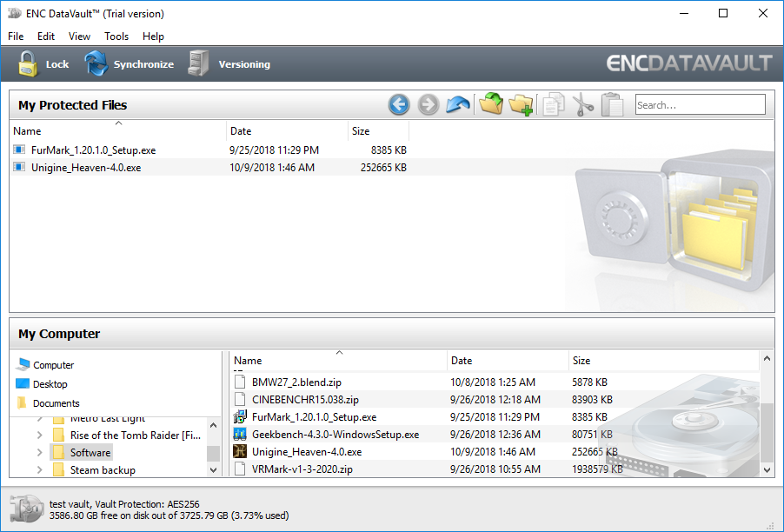The image size is (784, 532).
Task: Click the Geekbench setup file icon
Action: click(x=240, y=434)
